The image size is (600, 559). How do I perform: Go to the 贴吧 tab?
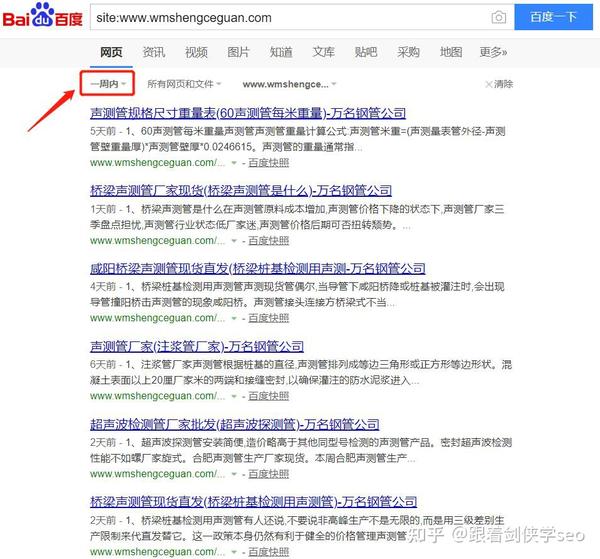pos(366,52)
